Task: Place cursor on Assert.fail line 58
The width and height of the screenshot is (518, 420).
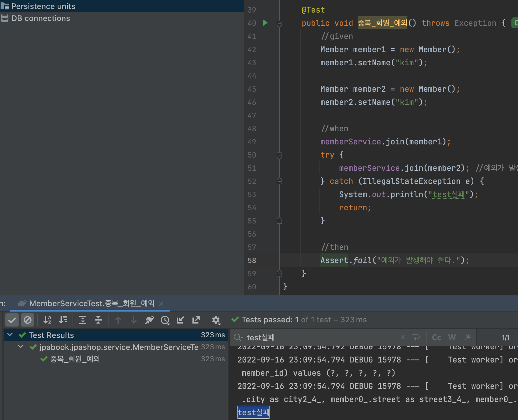Action: pos(395,260)
